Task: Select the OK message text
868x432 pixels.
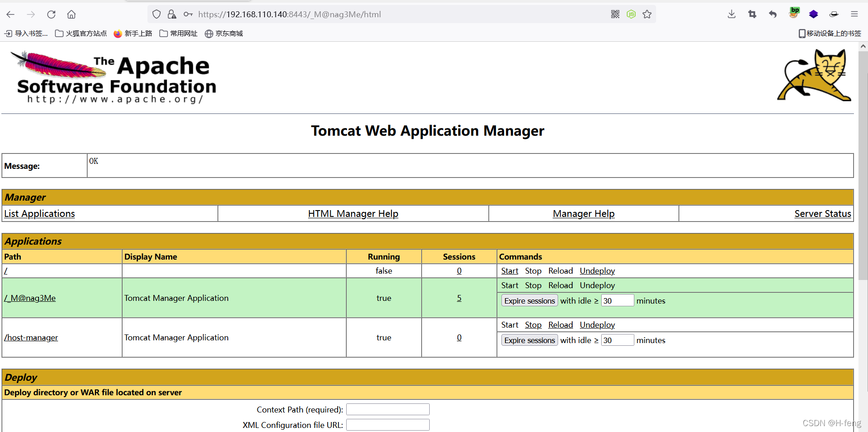Action: click(93, 161)
